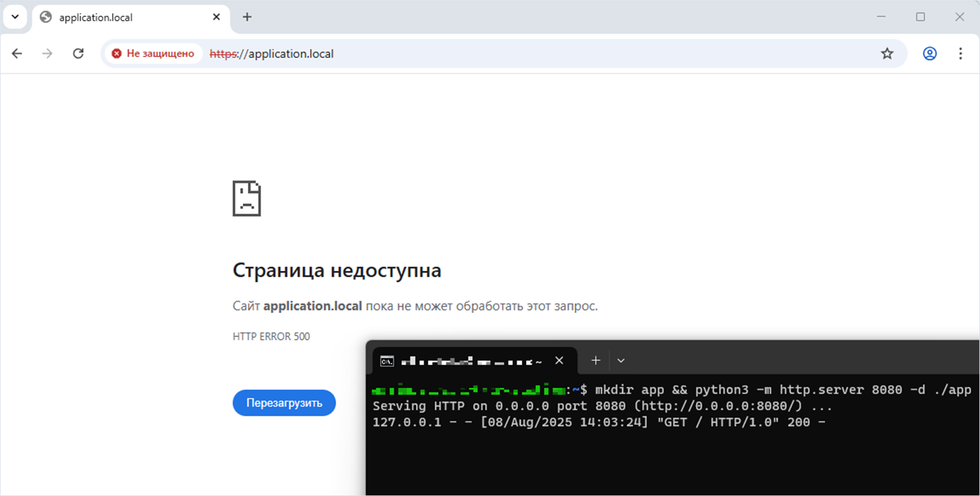
Task: Open the tab search chevron
Action: pos(15,17)
